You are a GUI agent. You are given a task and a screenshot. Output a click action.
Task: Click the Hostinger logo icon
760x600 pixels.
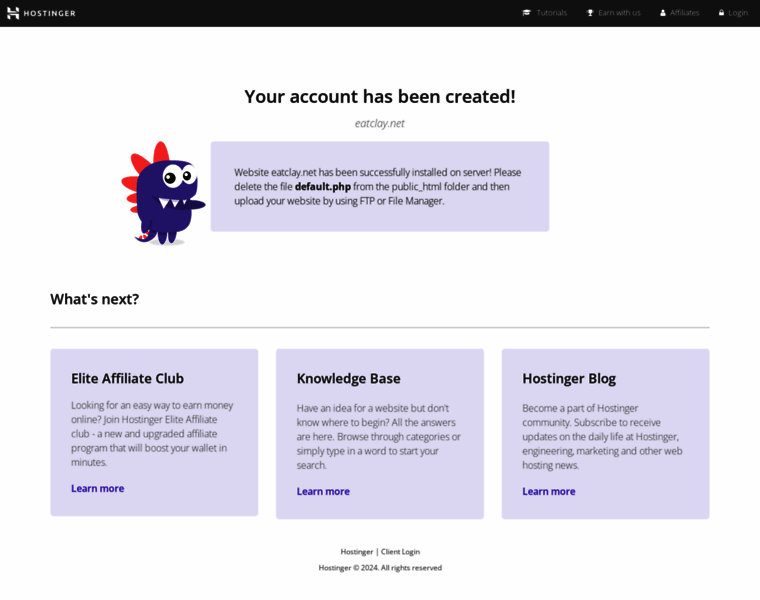pos(13,13)
